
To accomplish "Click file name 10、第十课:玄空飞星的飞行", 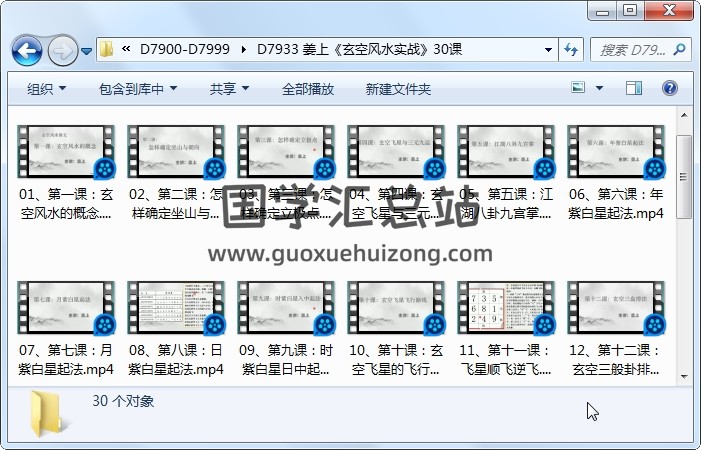I will click(x=396, y=360).
